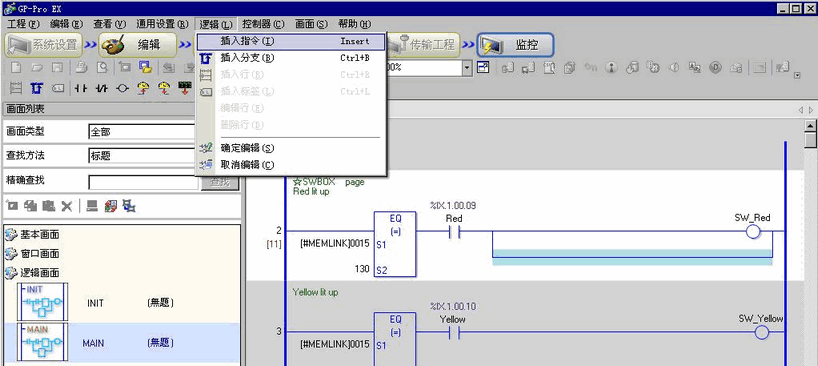Open the 画面类型 dropdown showing 全部
The image size is (818, 366).
pos(142,132)
